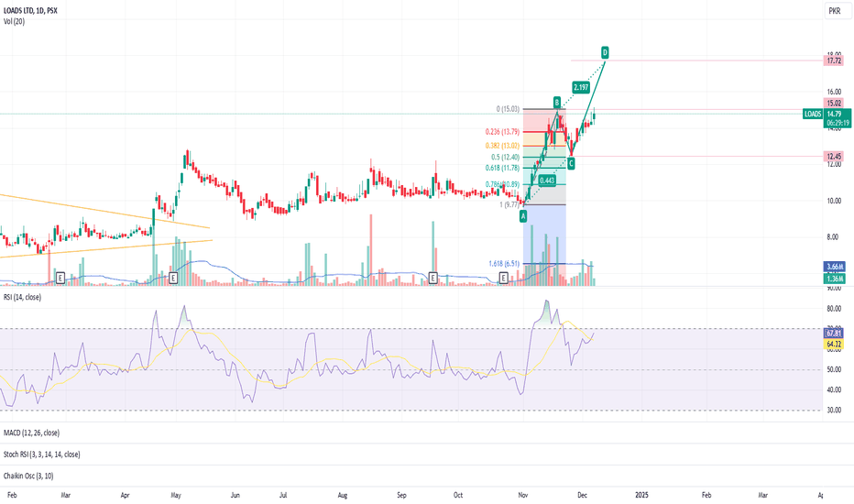854x504 pixels.
Task: Click the earnings E marker in mid September
Action: click(x=432, y=278)
